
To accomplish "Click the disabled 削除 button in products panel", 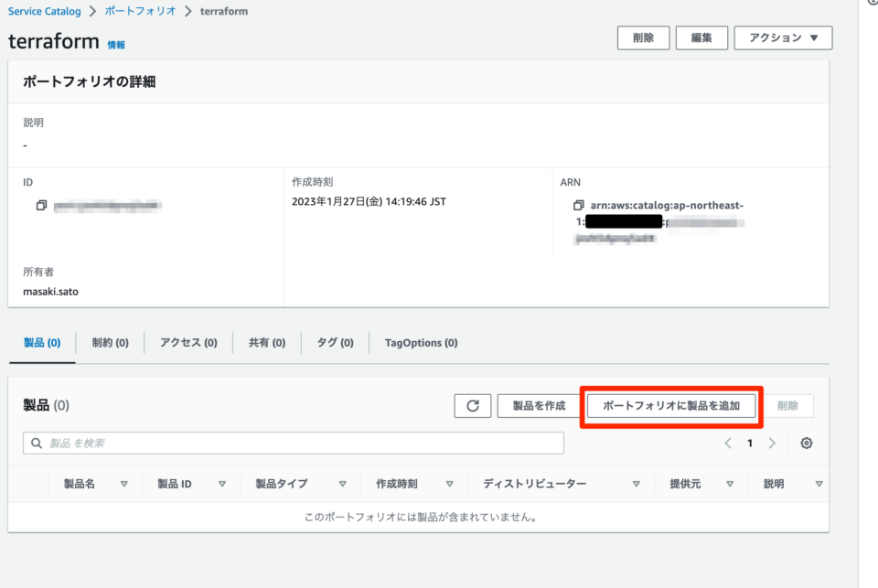I will 787,405.
